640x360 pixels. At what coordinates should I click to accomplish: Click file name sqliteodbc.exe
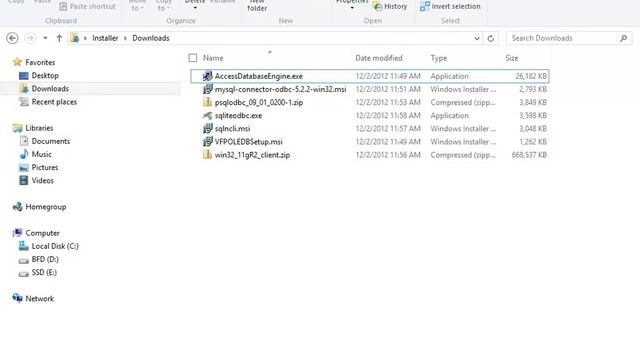coord(238,116)
